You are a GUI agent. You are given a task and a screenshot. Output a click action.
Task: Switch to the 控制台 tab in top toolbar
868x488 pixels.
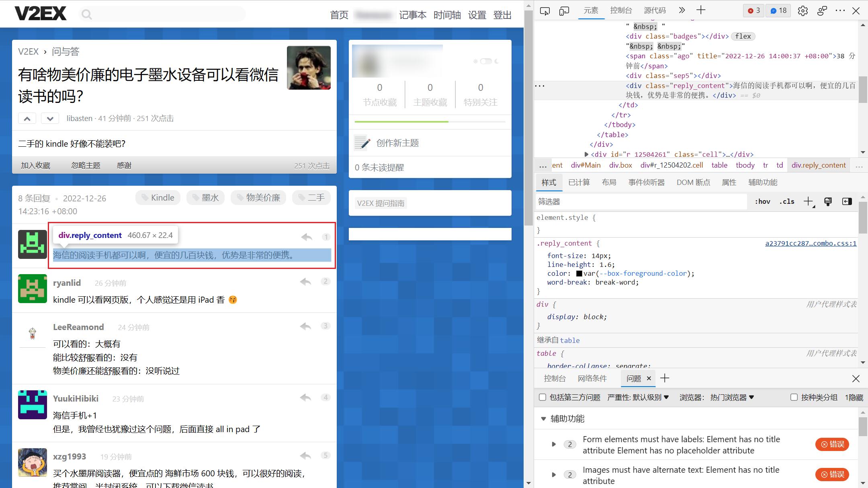[621, 10]
